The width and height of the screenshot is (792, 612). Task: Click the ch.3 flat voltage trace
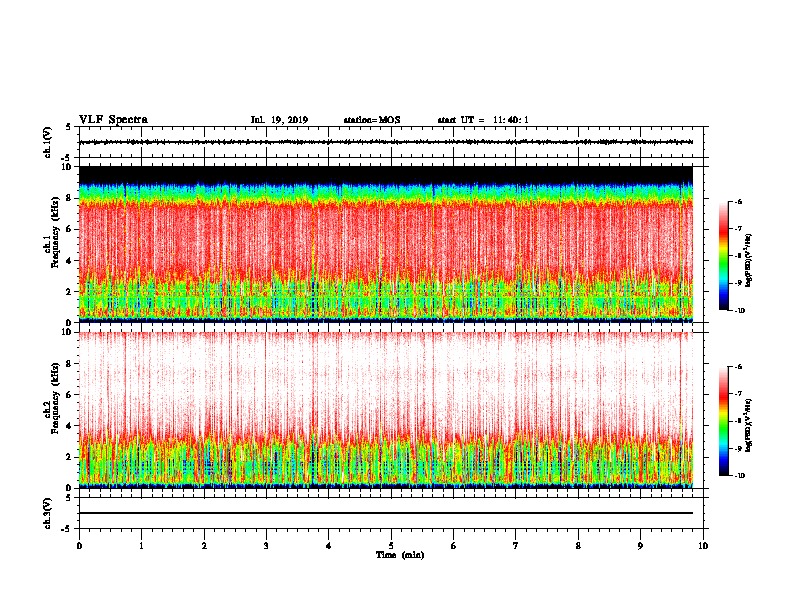386,513
